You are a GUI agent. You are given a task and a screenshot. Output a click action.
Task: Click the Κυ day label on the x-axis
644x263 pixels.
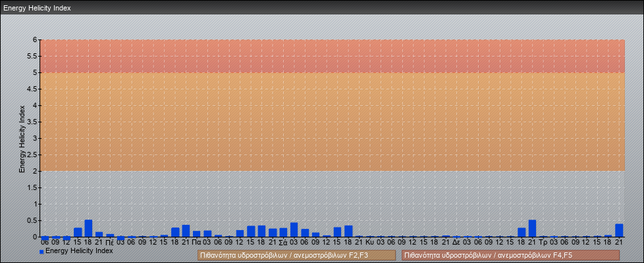[369, 243]
